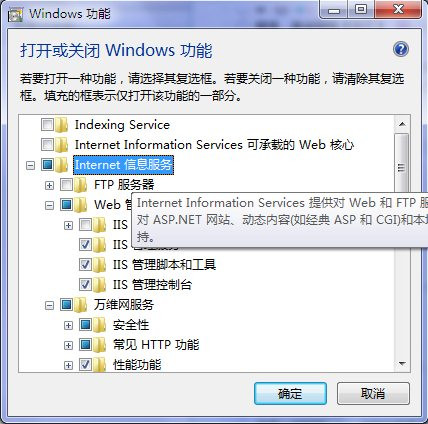The height and width of the screenshot is (424, 428).
Task: Enable the Indexing Service checkbox
Action: [47, 125]
